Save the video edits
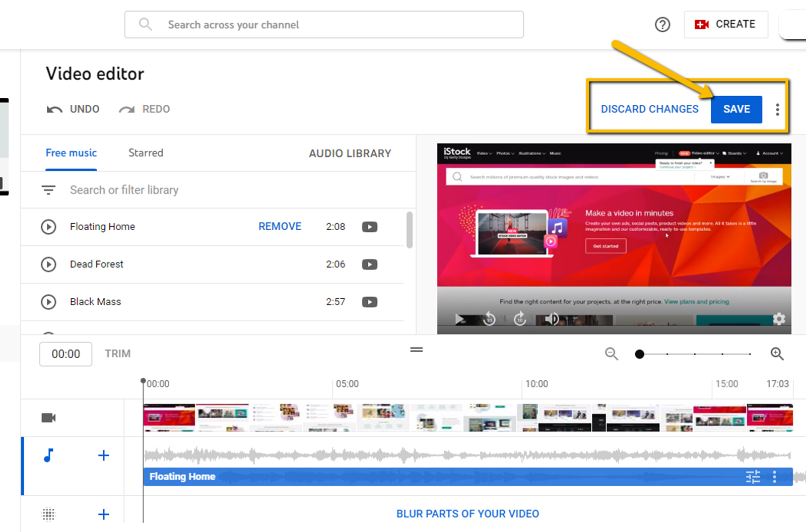 pyautogui.click(x=736, y=109)
